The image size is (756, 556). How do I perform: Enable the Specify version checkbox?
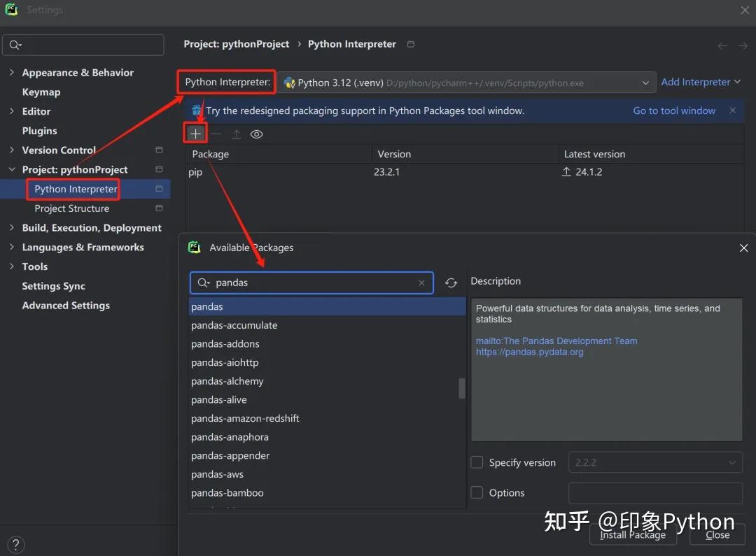coord(477,462)
